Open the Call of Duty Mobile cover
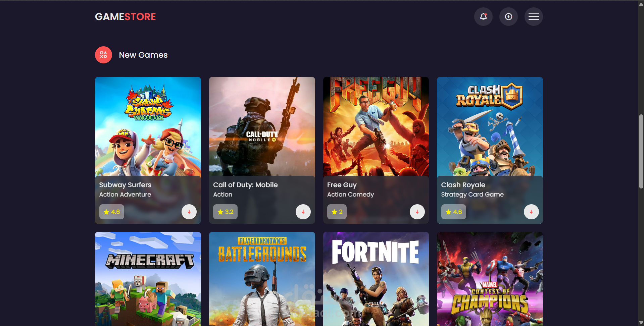 tap(262, 126)
